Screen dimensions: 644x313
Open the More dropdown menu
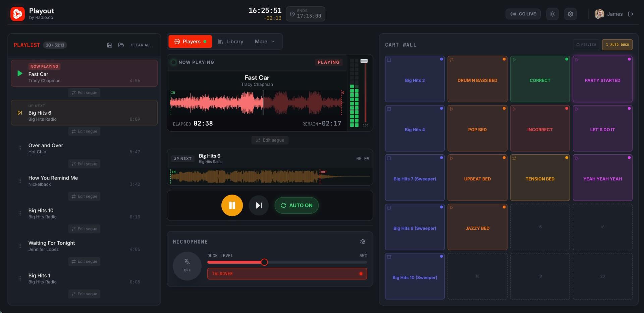click(265, 42)
